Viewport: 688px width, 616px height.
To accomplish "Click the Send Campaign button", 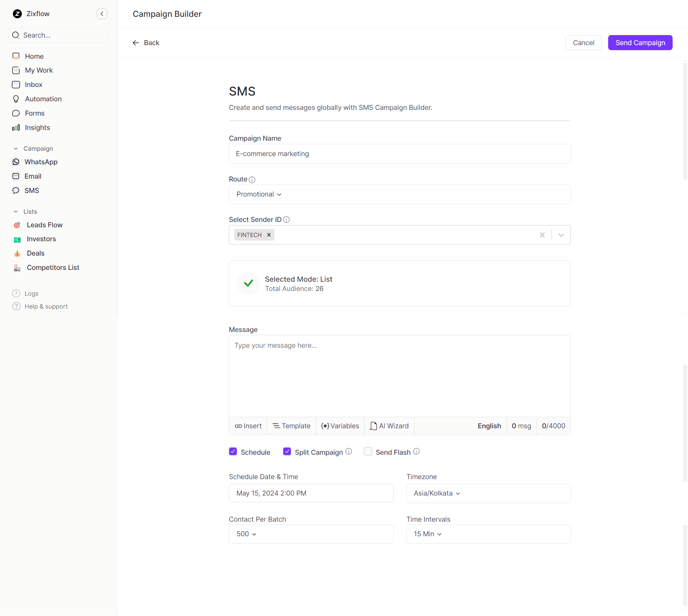I will (x=640, y=43).
